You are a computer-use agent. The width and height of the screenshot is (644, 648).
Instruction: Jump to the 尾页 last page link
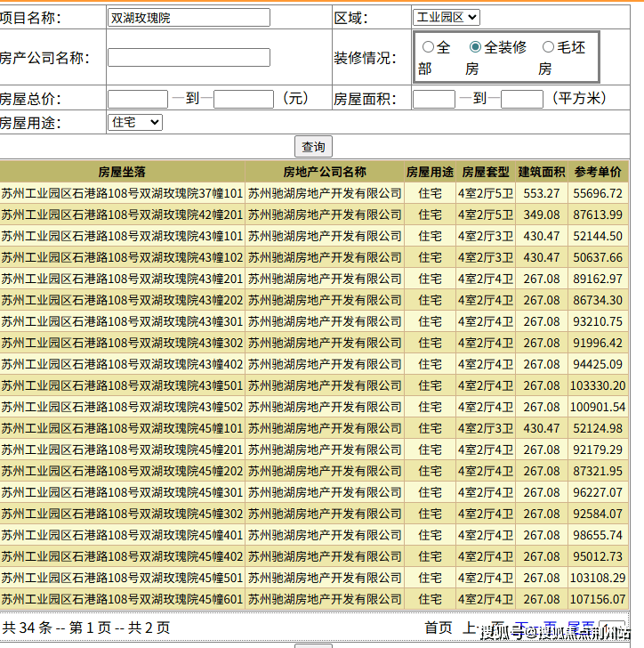tap(581, 628)
